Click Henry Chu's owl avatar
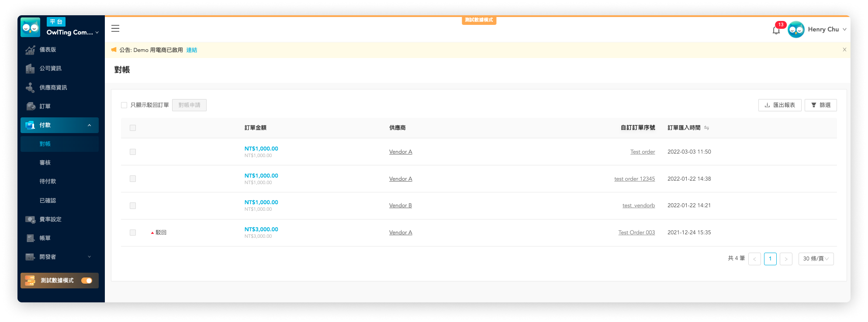 coord(796,29)
